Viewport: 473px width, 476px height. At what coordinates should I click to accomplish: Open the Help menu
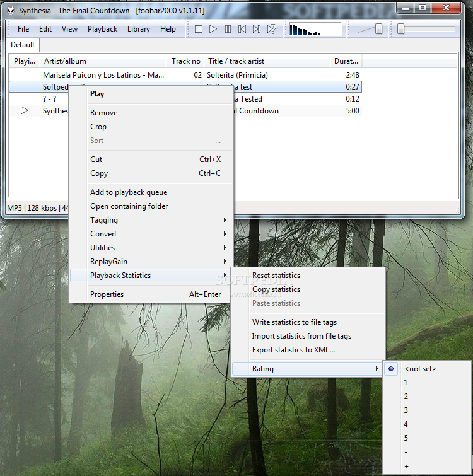click(x=168, y=29)
